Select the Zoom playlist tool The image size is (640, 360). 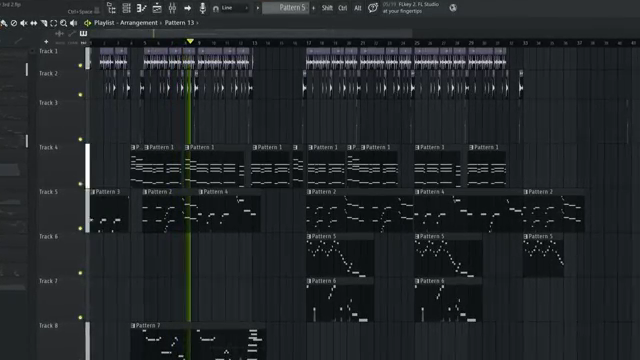point(64,23)
